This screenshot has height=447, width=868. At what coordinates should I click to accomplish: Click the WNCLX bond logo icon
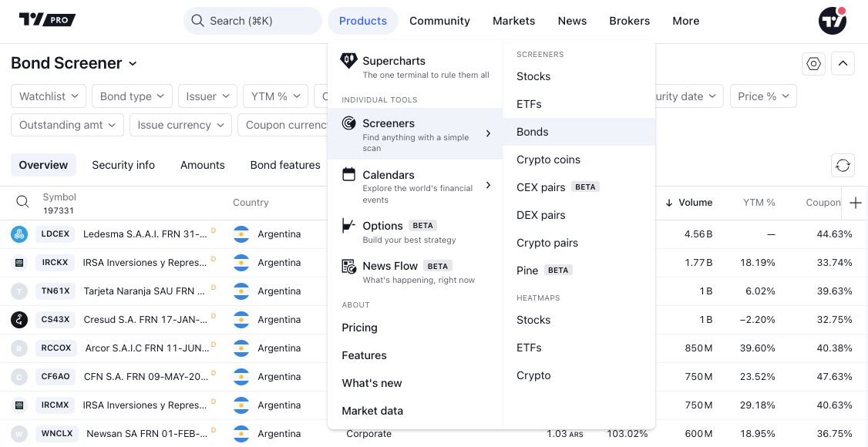[x=19, y=434]
